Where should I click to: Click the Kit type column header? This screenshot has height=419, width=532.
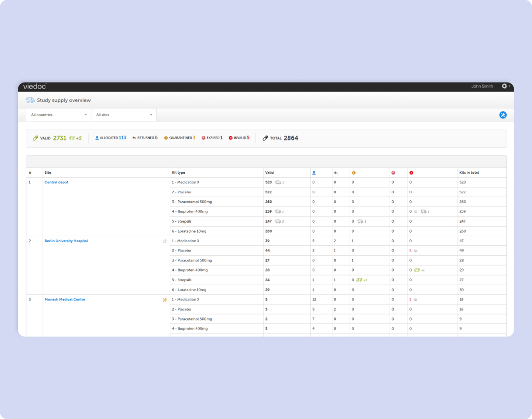coord(178,173)
